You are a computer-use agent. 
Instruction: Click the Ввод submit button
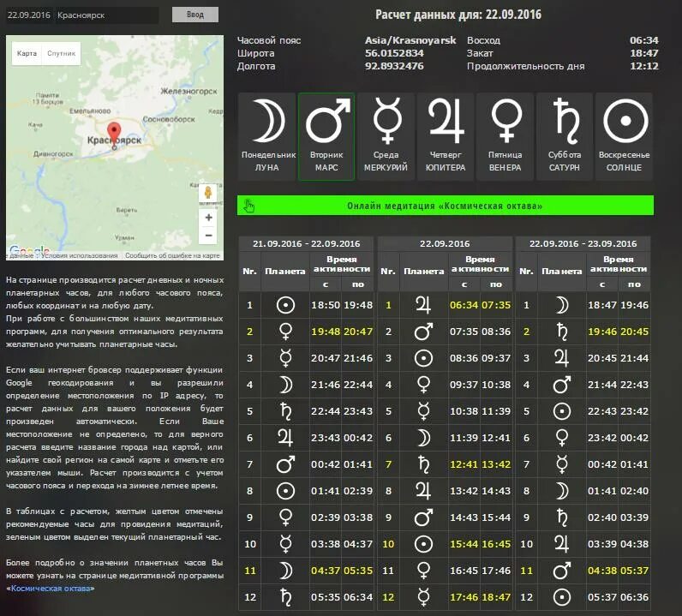coord(195,15)
